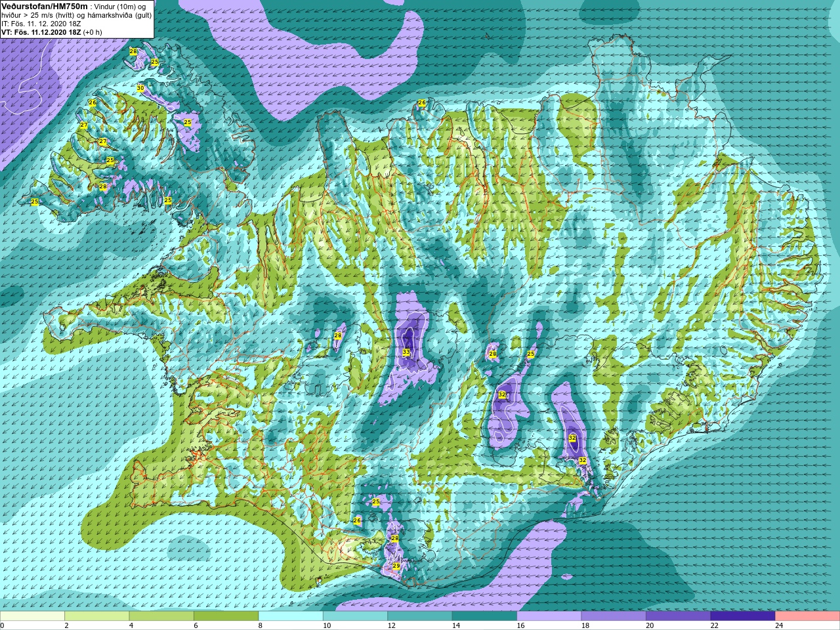The width and height of the screenshot is (840, 630).
Task: Click legend scale number 2
Action: click(66, 625)
